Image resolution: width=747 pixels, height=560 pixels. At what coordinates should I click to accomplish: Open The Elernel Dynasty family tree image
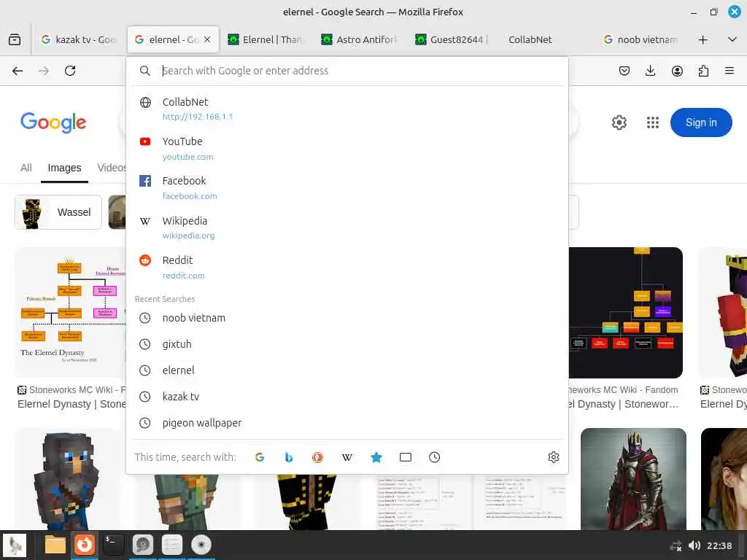(x=71, y=312)
